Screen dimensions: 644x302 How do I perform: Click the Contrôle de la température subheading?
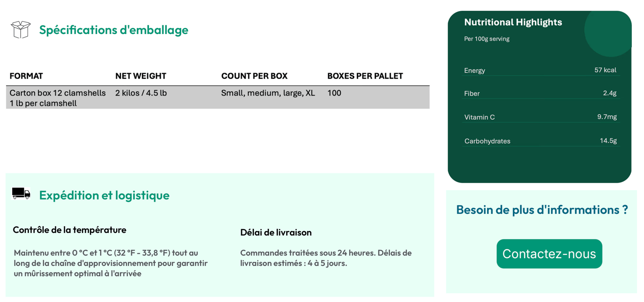tap(69, 230)
